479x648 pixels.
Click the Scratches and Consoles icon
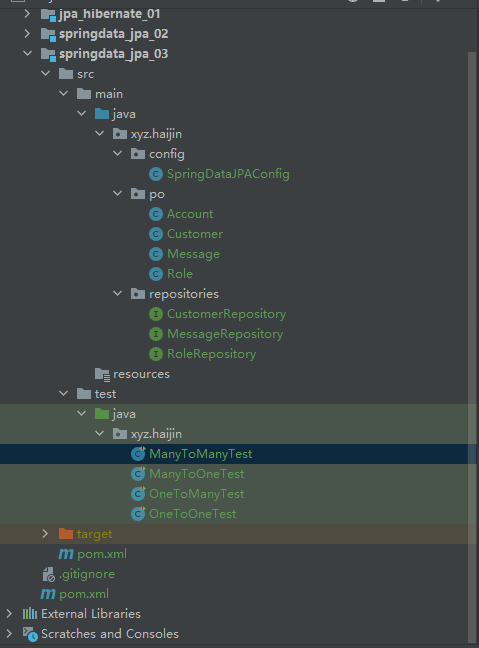pos(30,634)
